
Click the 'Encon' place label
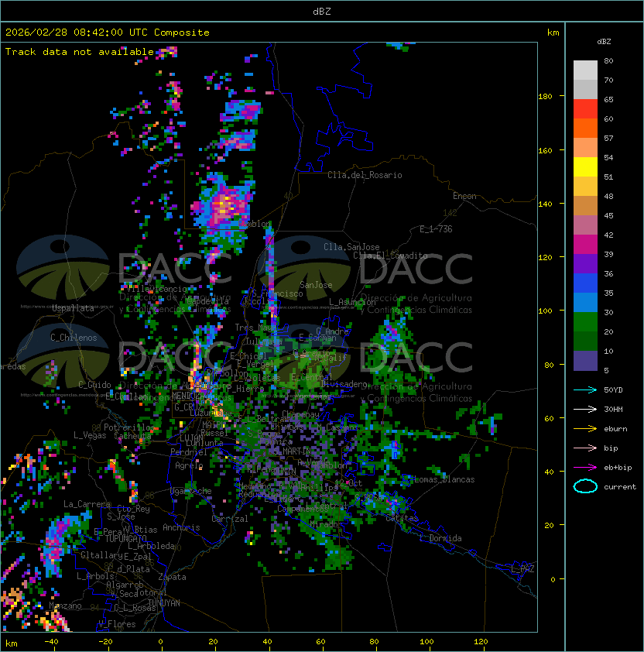[x=464, y=196]
